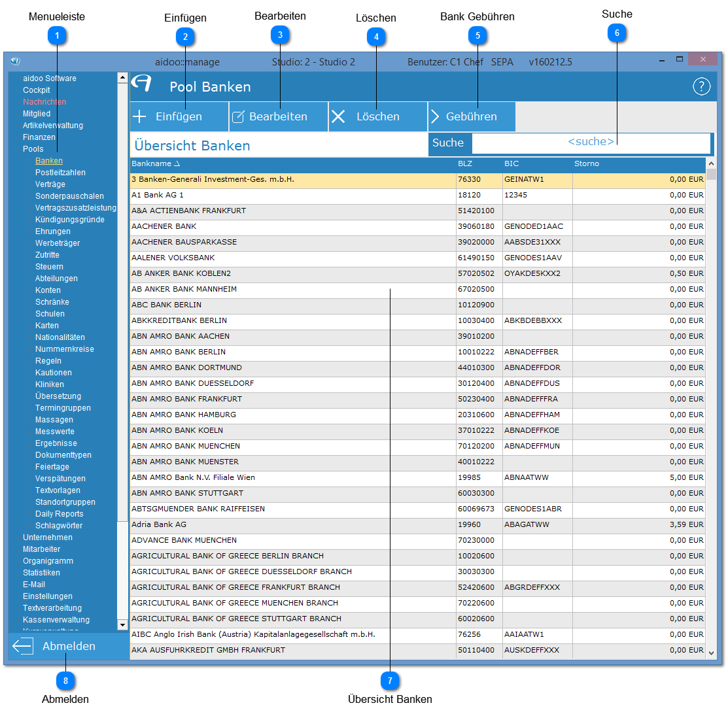Expand Unternehmen in the sidebar
This screenshot has height=716, width=728.
(48, 537)
